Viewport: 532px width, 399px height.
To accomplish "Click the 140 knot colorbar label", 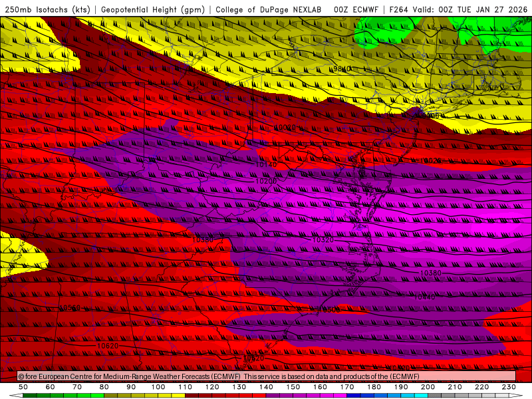I will [266, 387].
